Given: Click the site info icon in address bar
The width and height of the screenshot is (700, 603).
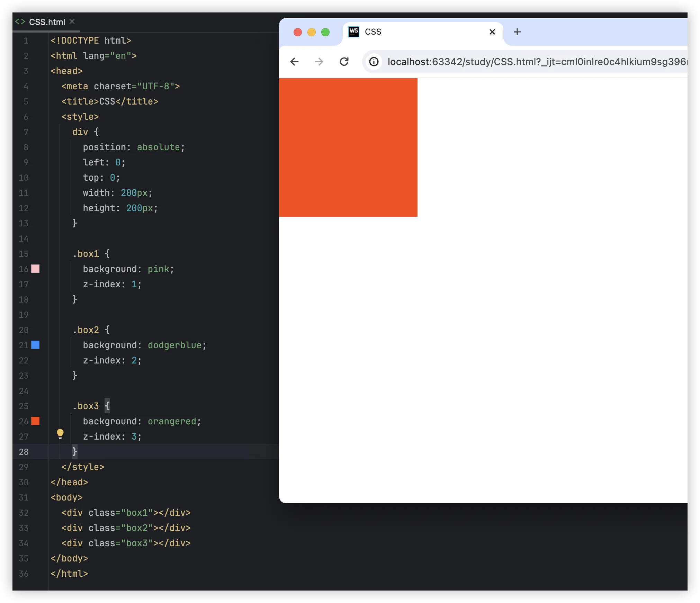Looking at the screenshot, I should point(374,62).
